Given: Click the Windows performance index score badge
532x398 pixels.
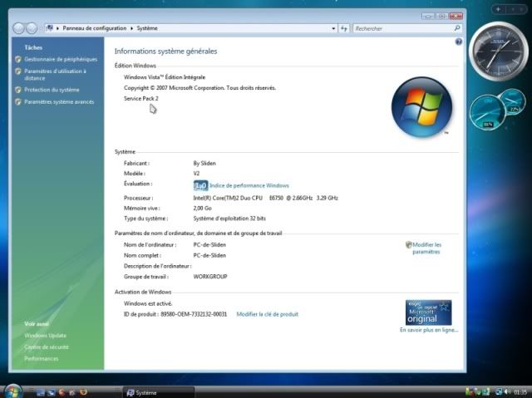Looking at the screenshot, I should 200,185.
